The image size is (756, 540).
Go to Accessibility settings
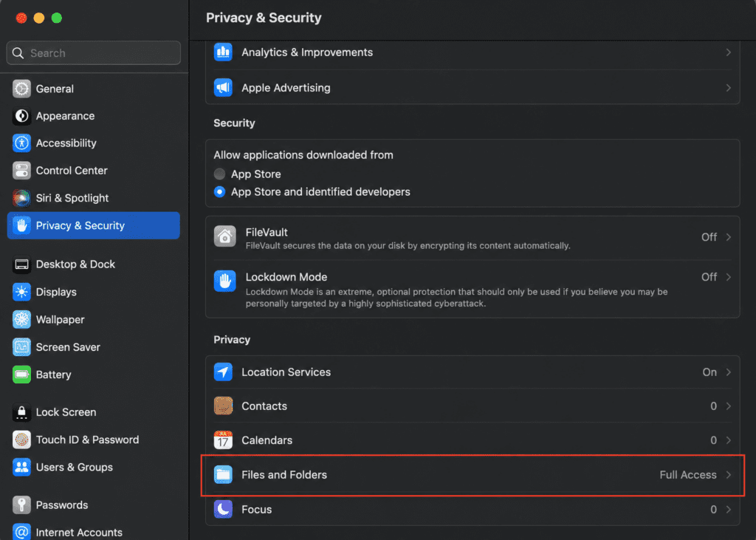tap(94, 143)
